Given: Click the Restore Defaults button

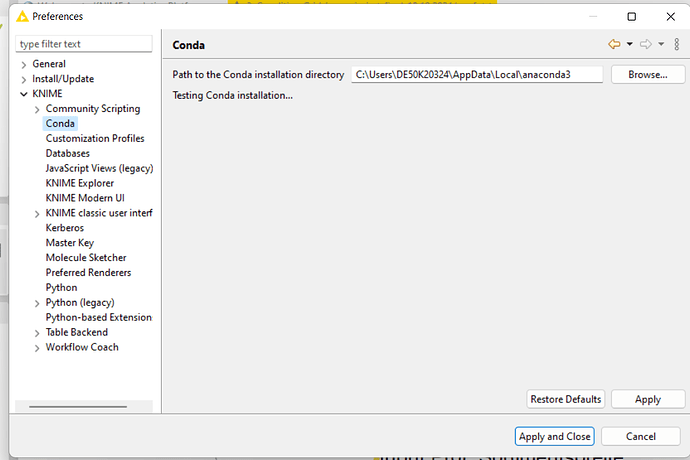Looking at the screenshot, I should 565,399.
